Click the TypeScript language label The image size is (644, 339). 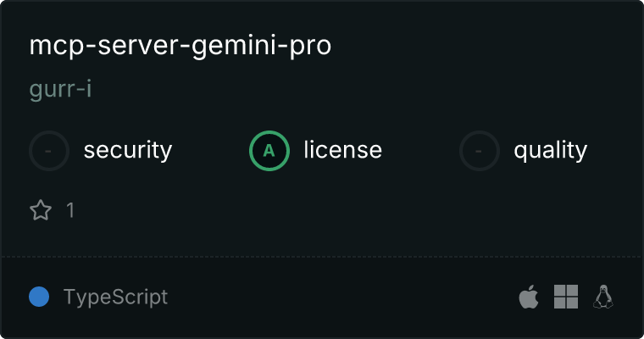(116, 297)
